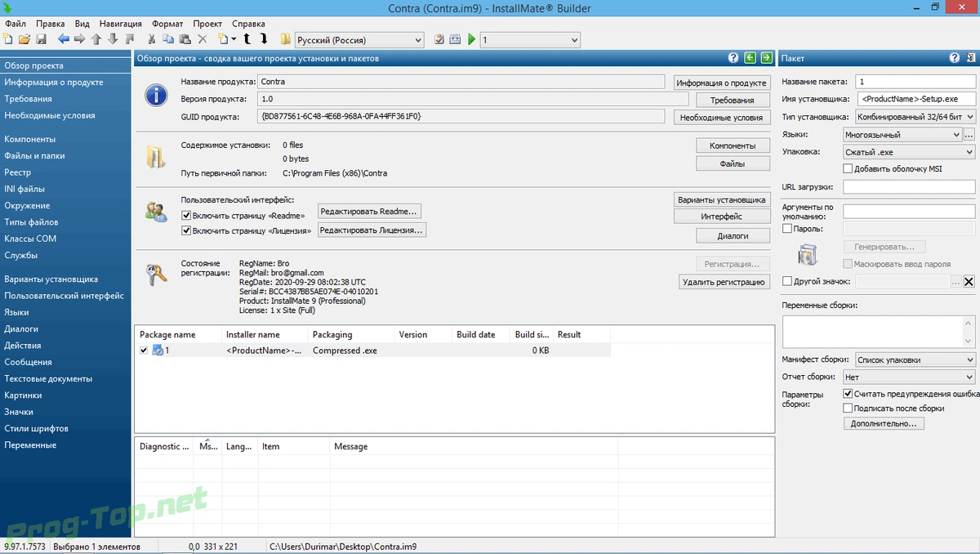Click the gray forward arrow toolbar icon
This screenshot has height=554, width=980.
point(79,39)
